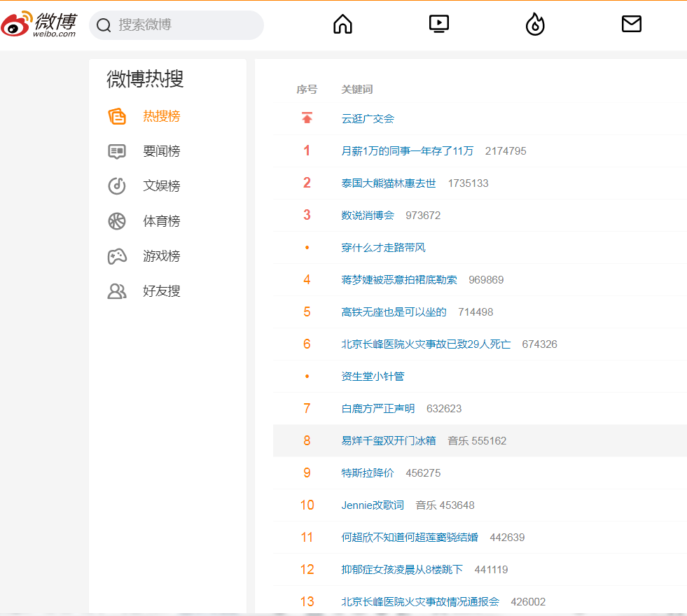Click the search magnifier icon
Viewport: 687px width, 616px height.
click(104, 25)
